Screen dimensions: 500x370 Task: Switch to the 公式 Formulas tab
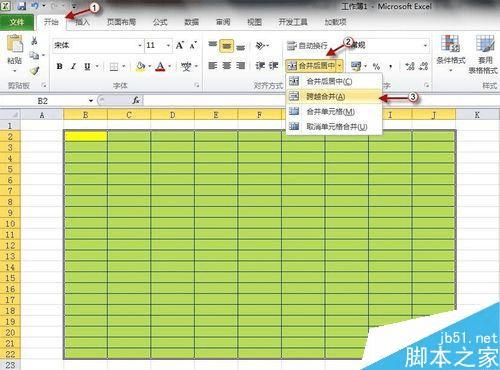click(160, 22)
